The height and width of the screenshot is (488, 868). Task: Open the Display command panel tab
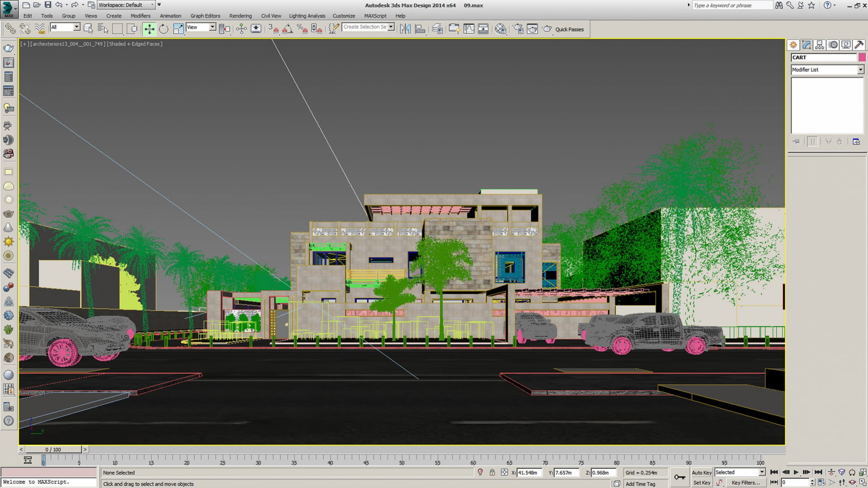coord(846,45)
